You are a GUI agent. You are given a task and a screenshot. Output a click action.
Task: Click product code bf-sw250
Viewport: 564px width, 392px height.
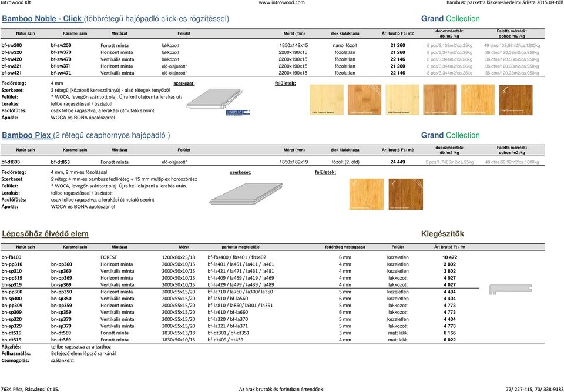(x=61, y=46)
